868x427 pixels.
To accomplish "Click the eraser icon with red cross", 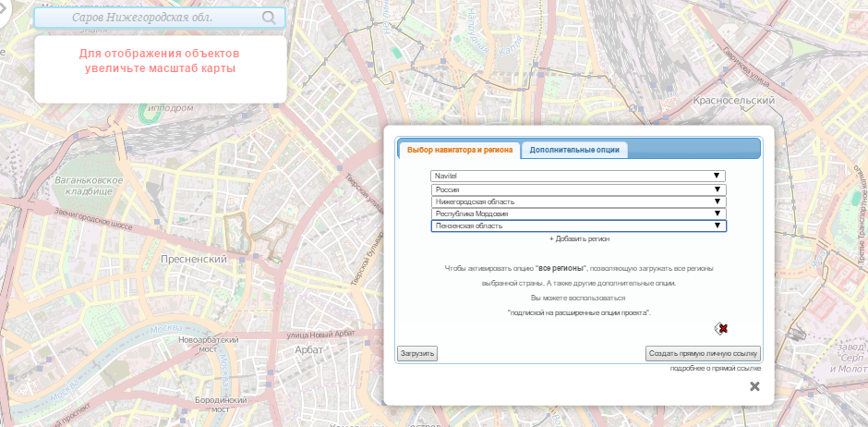I will pos(720,328).
